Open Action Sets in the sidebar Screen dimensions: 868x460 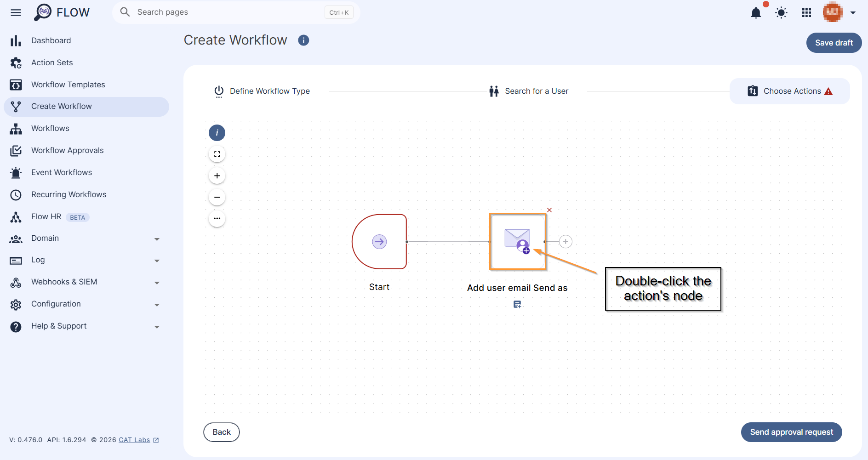pos(86,62)
